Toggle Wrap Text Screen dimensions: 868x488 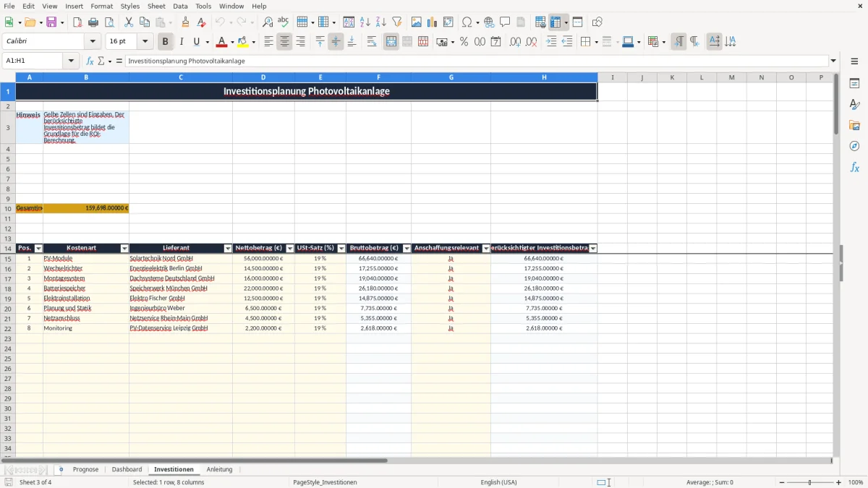tap(371, 42)
